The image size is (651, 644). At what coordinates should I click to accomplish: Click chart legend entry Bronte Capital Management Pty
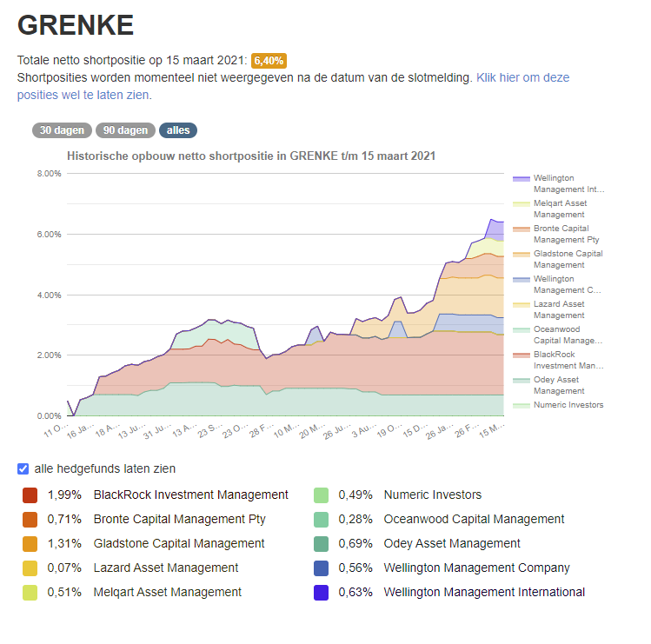pyautogui.click(x=556, y=234)
